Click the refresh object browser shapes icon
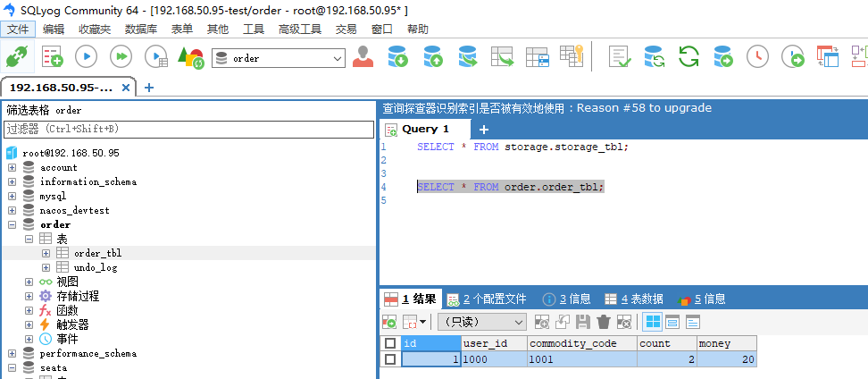The width and height of the screenshot is (868, 379). pos(190,57)
